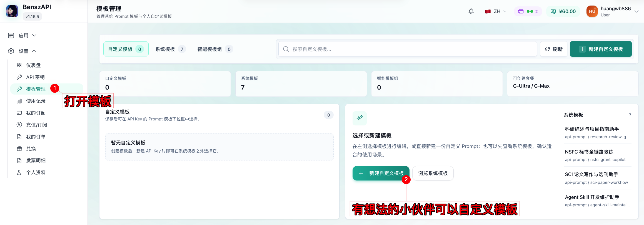Screen dimensions: 644x225
Task: Click the 刷新 refresh button
Action: click(553, 49)
